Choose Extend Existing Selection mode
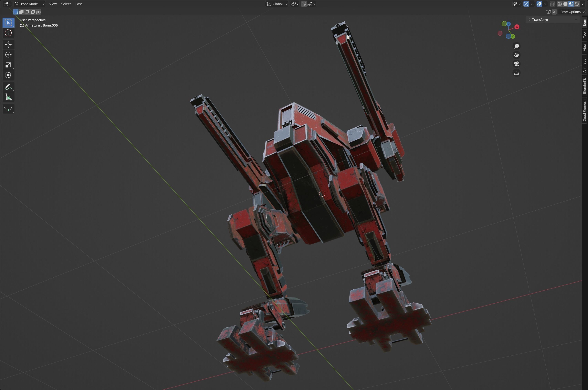The image size is (588, 390). [21, 12]
